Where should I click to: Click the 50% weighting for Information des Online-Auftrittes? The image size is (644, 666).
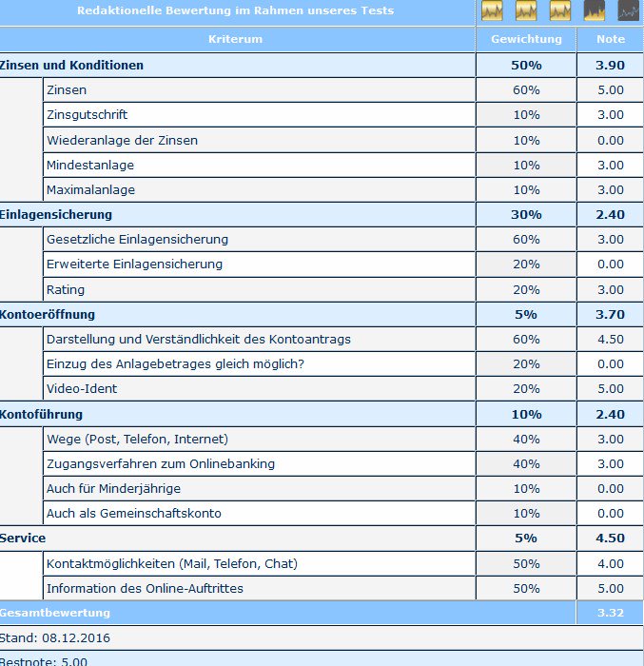pyautogui.click(x=526, y=588)
